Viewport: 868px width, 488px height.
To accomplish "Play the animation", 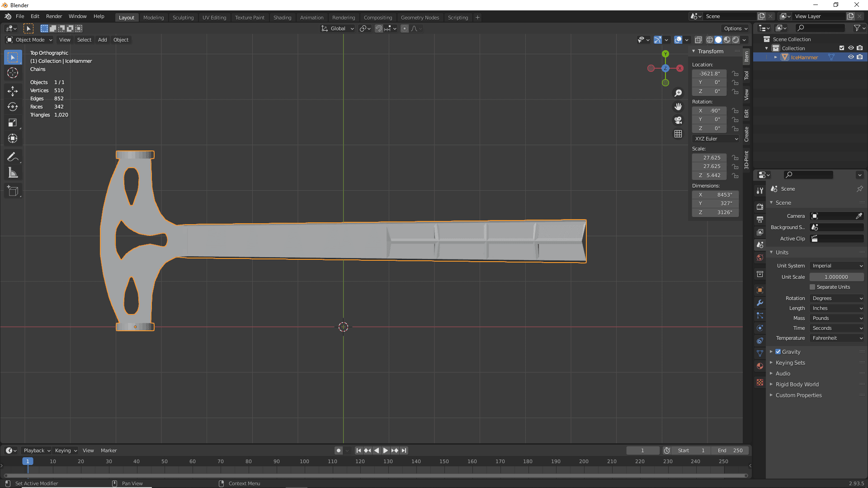I will click(386, 450).
